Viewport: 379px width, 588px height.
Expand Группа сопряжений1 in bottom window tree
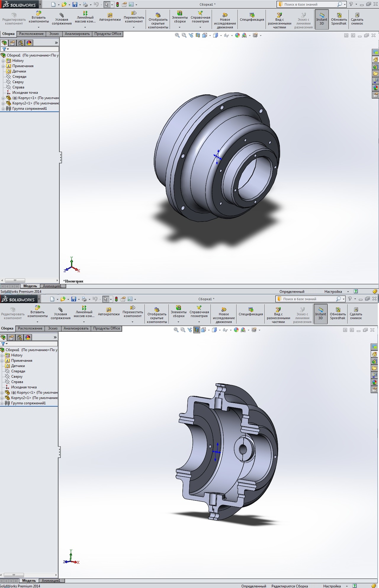[2, 403]
